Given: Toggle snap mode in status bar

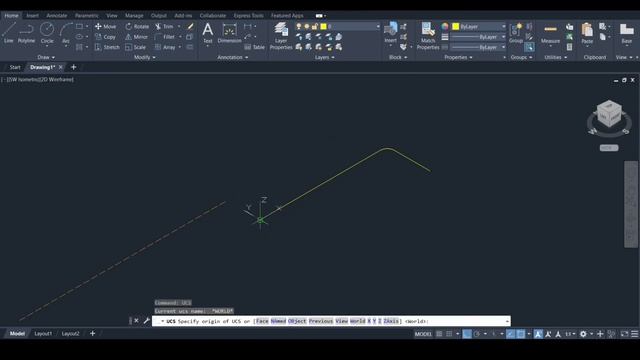Looking at the screenshot, I should (x=449, y=334).
